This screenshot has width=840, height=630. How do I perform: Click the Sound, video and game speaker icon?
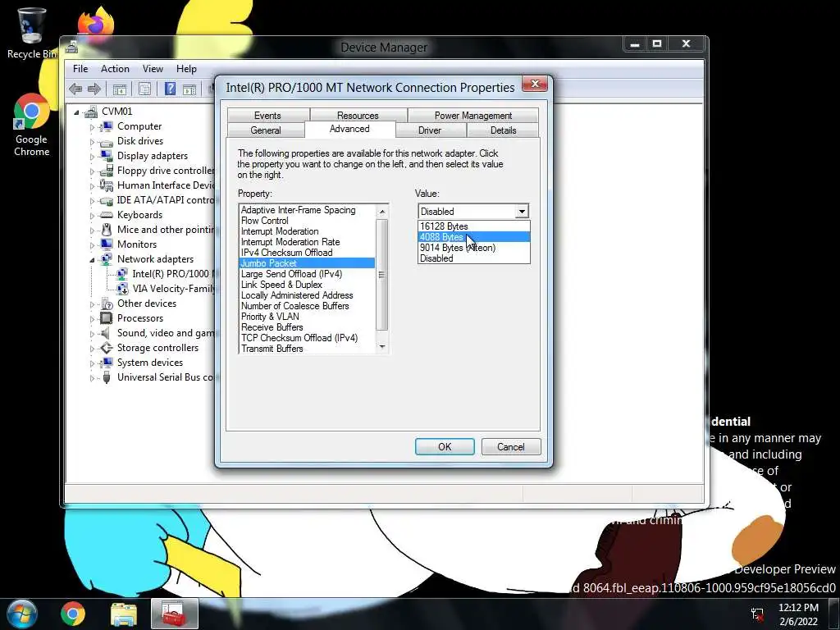coord(107,333)
